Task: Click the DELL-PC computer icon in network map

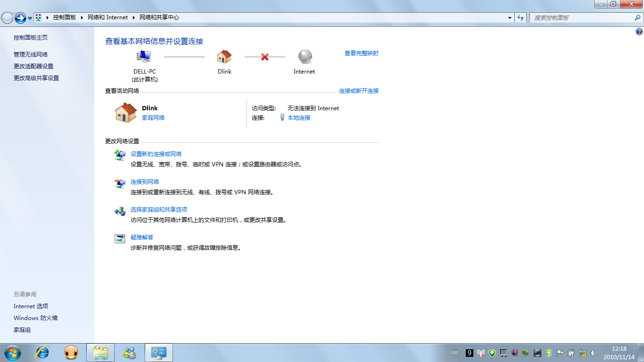Action: [144, 57]
